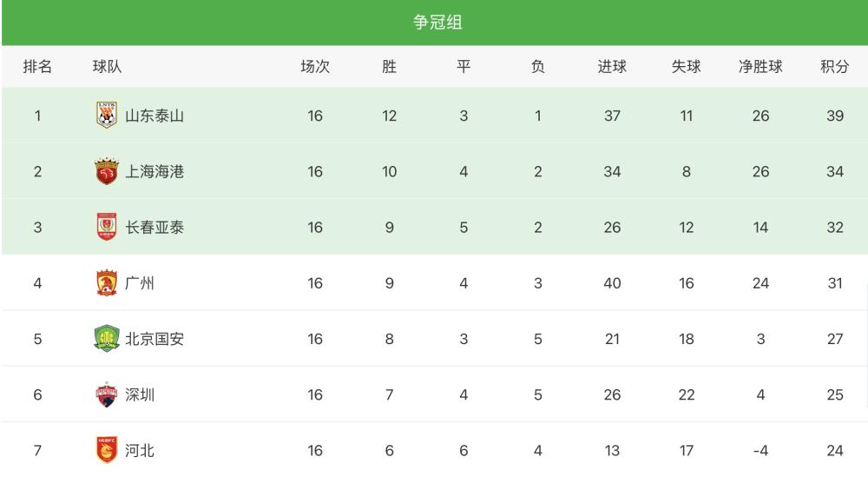Click the Shandong Taishan team logo
Image resolution: width=868 pixels, height=477 pixels.
(x=106, y=116)
